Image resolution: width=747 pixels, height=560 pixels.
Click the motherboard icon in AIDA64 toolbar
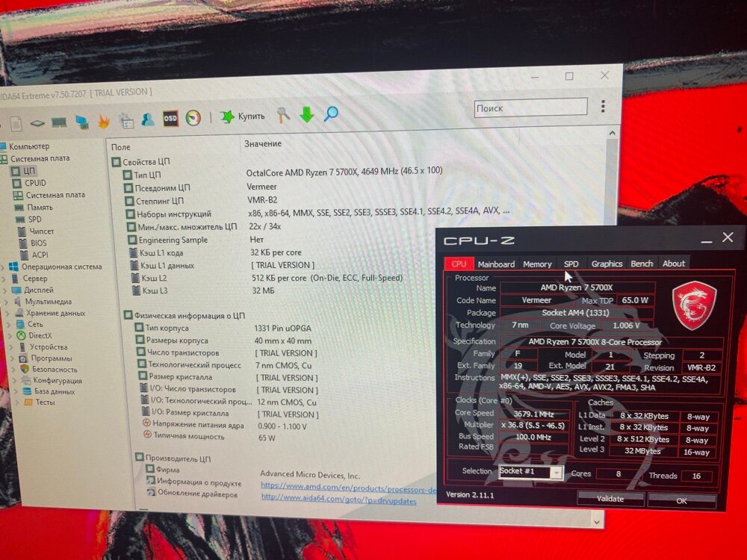click(37, 123)
